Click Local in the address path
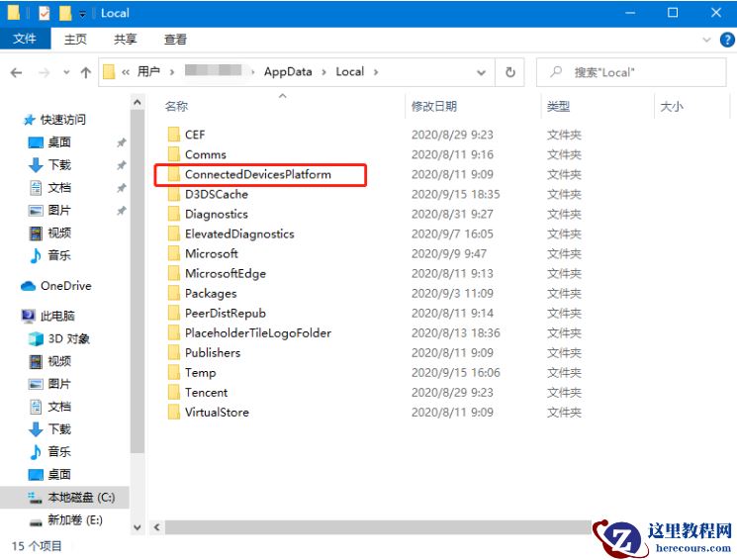The image size is (737, 560). tap(349, 71)
